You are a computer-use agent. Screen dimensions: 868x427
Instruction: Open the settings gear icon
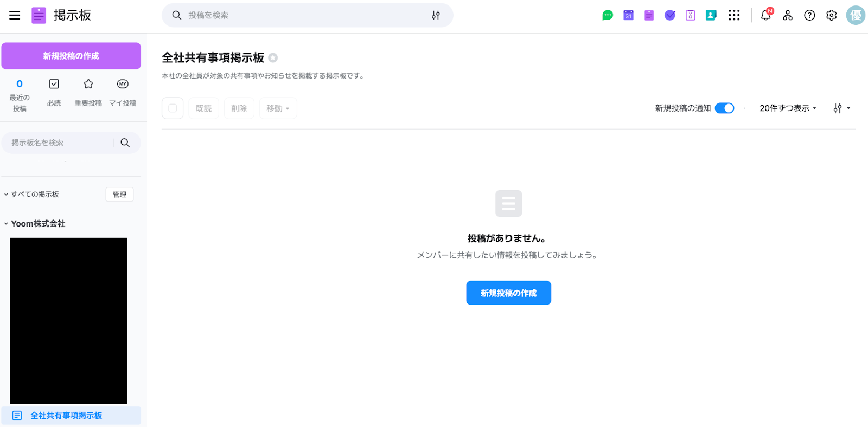coord(831,15)
